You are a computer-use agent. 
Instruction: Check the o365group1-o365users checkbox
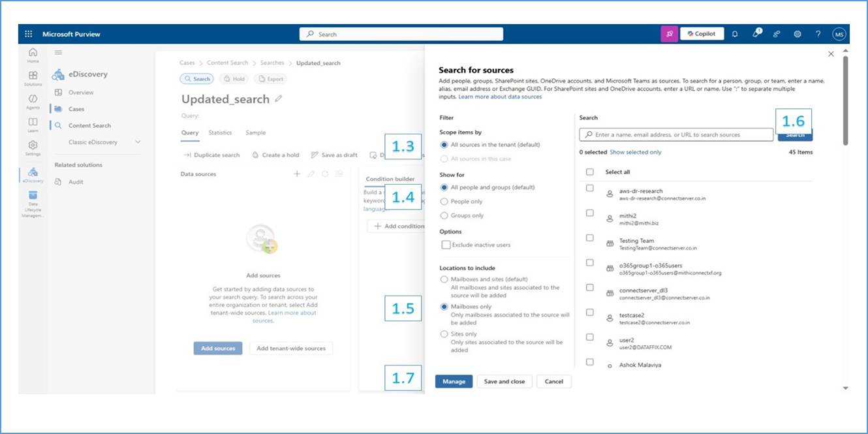(x=590, y=262)
